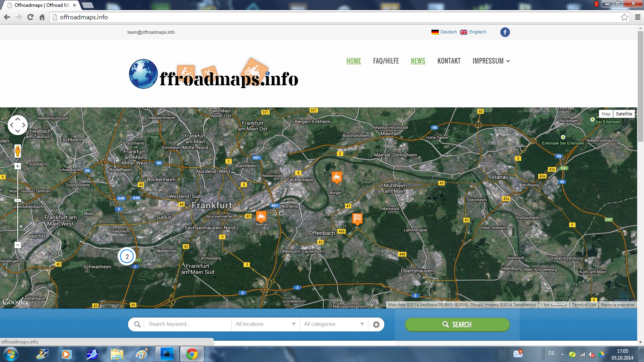Bookmark page with the star icon
This screenshot has height=362, width=644.
(x=624, y=17)
